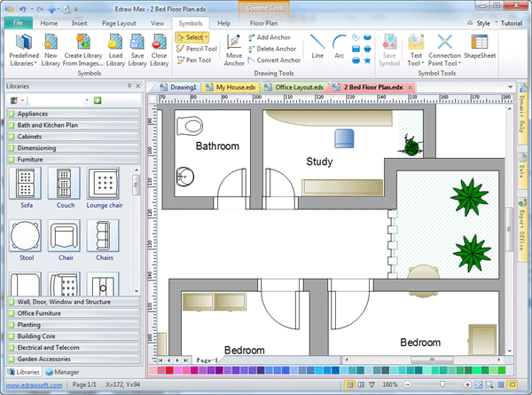Open the Select tool dropdown arrow
This screenshot has width=532, height=395.
tap(206, 37)
